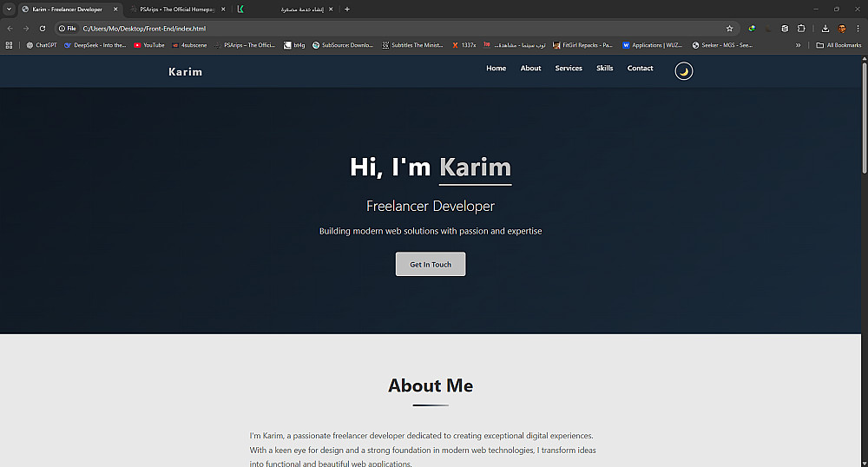Go to Services in the site navigation
The height and width of the screenshot is (467, 868).
(569, 68)
